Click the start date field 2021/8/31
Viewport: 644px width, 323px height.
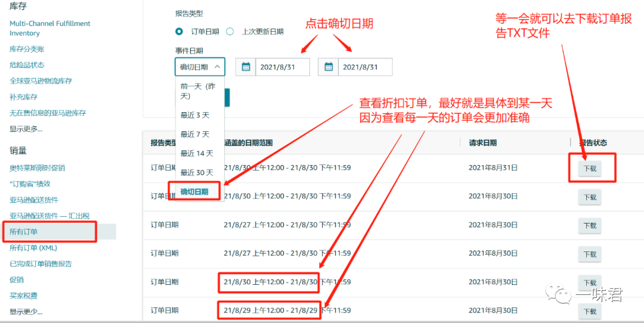point(283,67)
